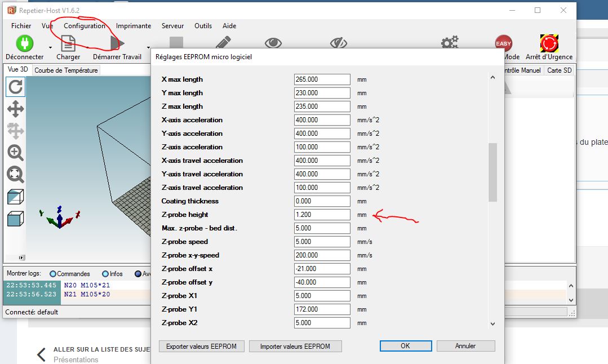
Task: Open the Vue menu
Action: click(47, 25)
